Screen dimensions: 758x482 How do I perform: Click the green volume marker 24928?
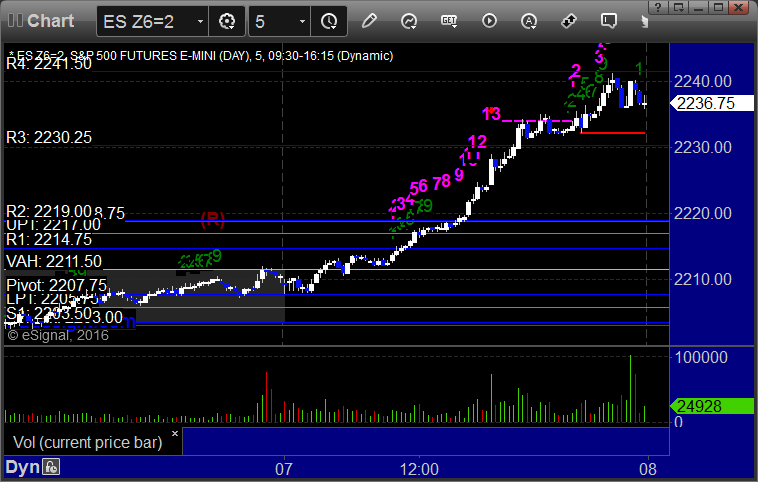(711, 406)
